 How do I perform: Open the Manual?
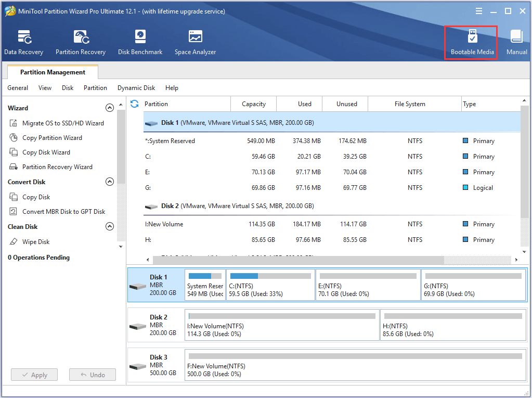tap(517, 43)
